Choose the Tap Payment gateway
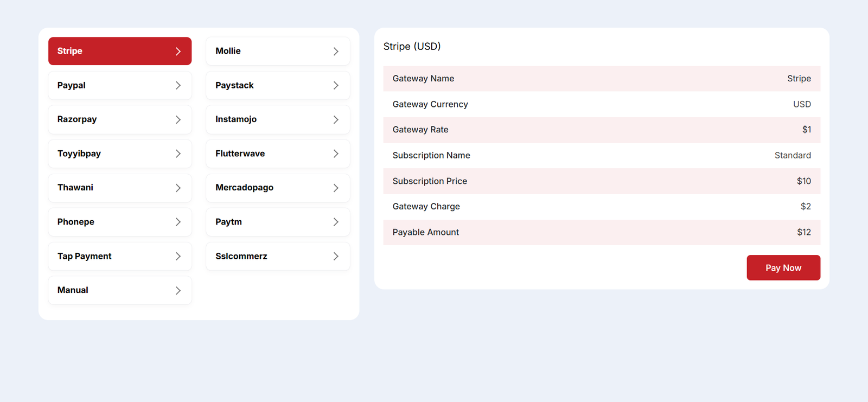868x402 pixels. pos(119,256)
